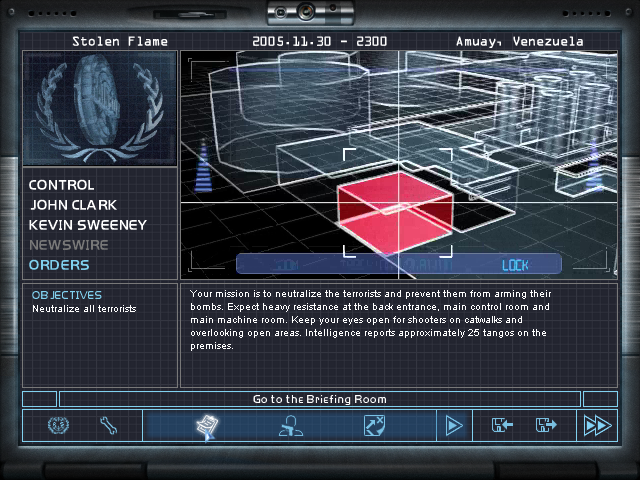Click the blue striped cone marker on left of map

point(203,167)
